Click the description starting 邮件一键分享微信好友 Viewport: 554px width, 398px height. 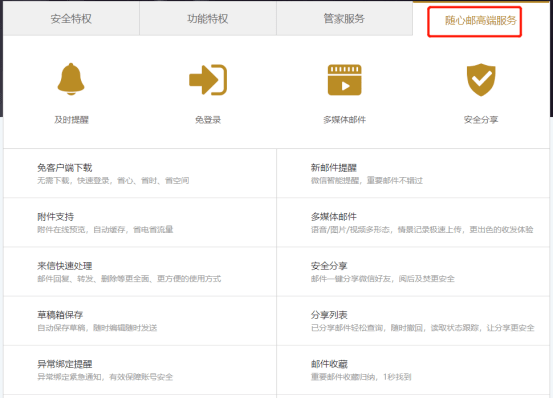pos(383,279)
